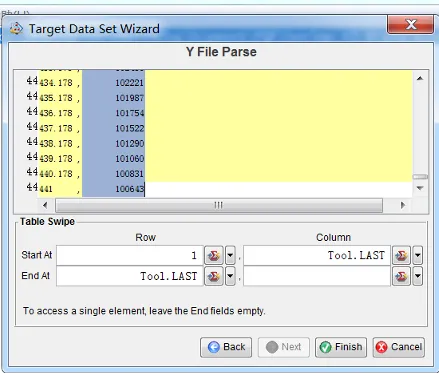Select value 101060 in the file table
439x373 pixels.
click(x=130, y=159)
